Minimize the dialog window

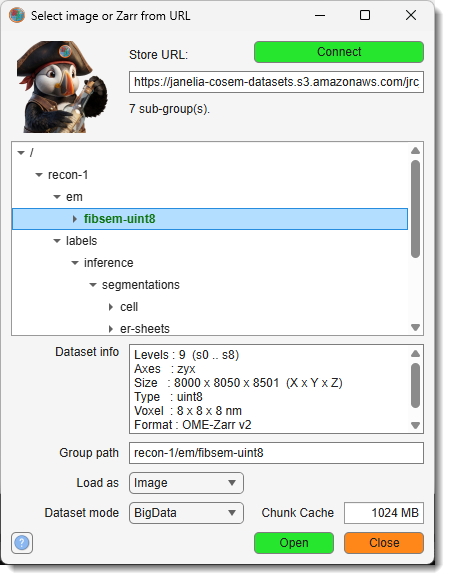point(320,16)
